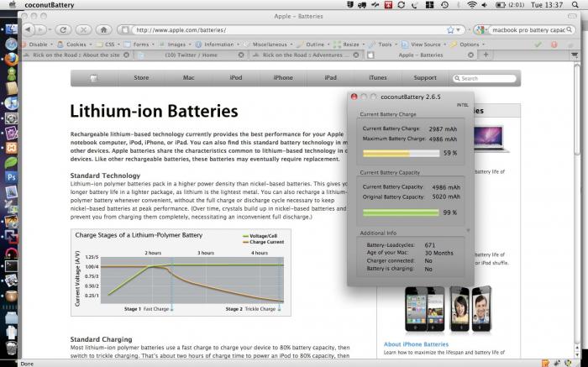Open Adium green duck in the Dock
This screenshot has width=588, height=367.
coord(11,74)
